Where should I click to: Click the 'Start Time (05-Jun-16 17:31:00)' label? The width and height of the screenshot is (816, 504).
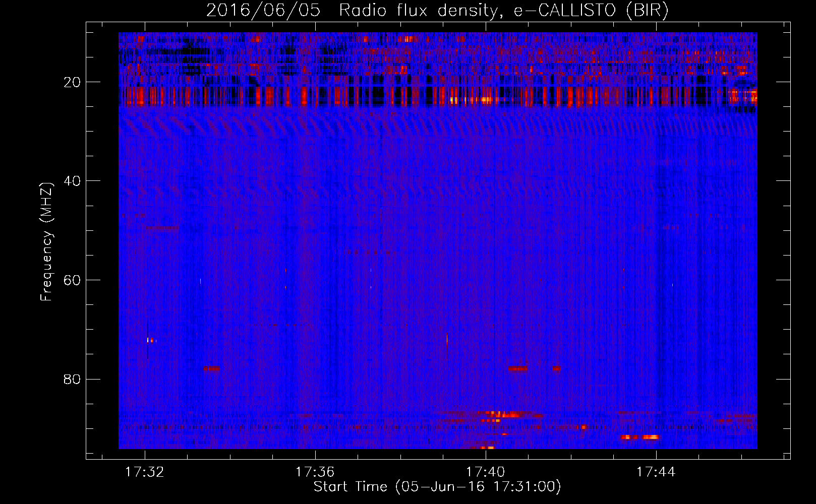click(x=437, y=487)
